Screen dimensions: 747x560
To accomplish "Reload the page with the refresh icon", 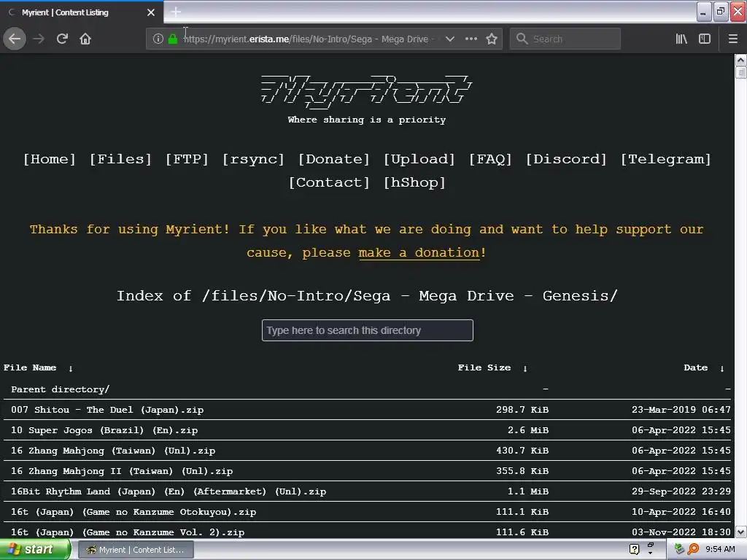I will 62,39.
